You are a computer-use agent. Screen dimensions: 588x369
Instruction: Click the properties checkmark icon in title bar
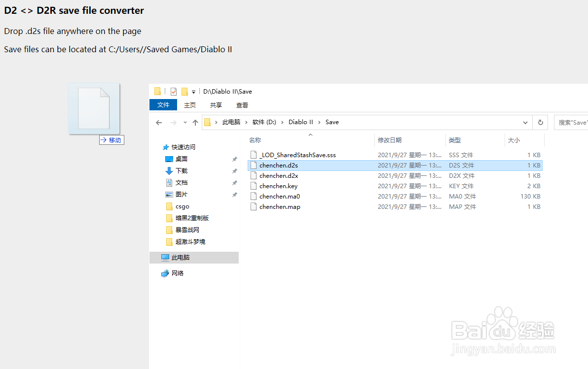pyautogui.click(x=173, y=92)
